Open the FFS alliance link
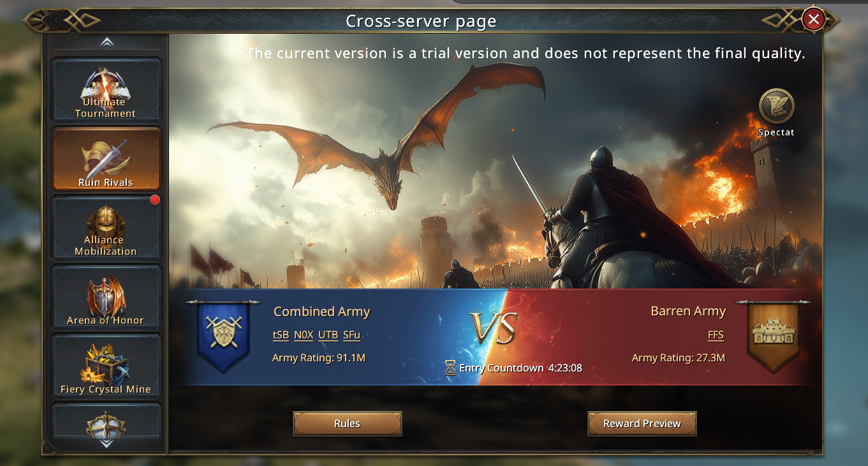 pyautogui.click(x=716, y=335)
